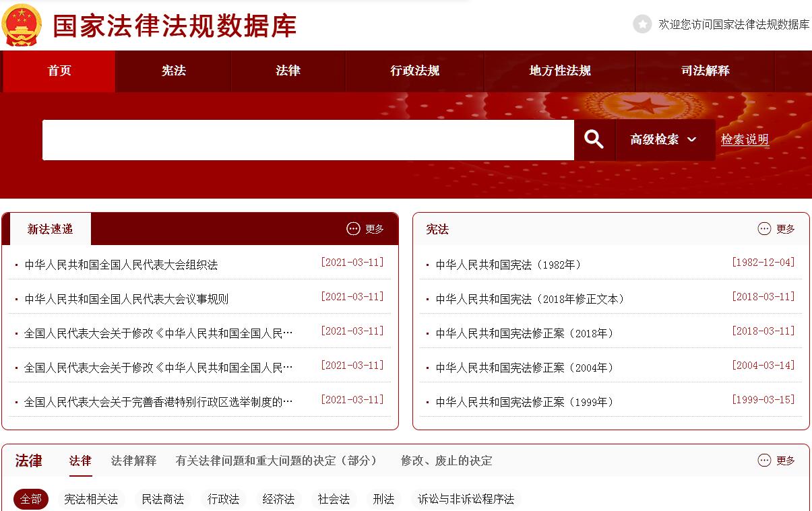Viewport: 812px width, 511px height.
Task: Click the magnifying glass search icon
Action: (594, 139)
